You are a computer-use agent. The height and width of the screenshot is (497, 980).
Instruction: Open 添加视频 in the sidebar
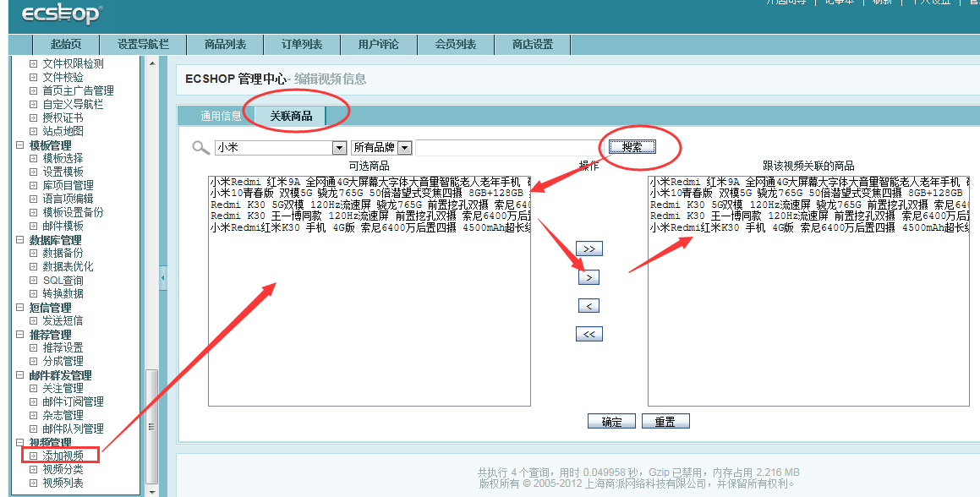[63, 456]
